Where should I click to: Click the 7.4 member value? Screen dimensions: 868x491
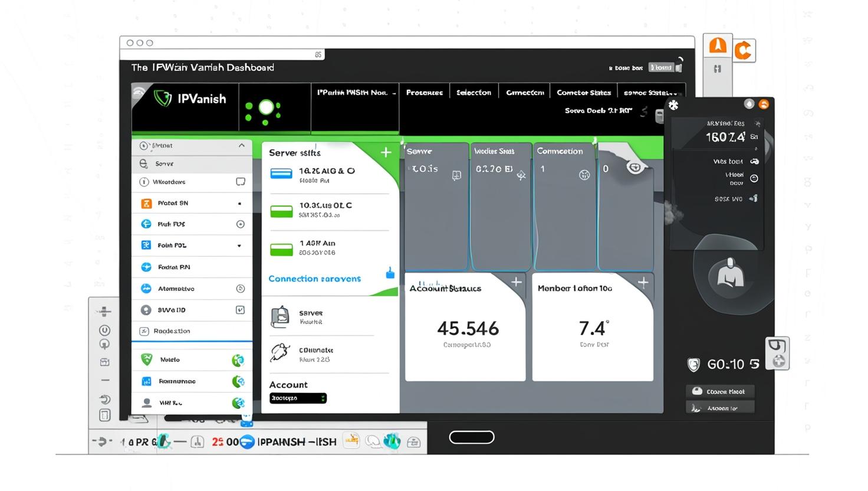coord(593,328)
